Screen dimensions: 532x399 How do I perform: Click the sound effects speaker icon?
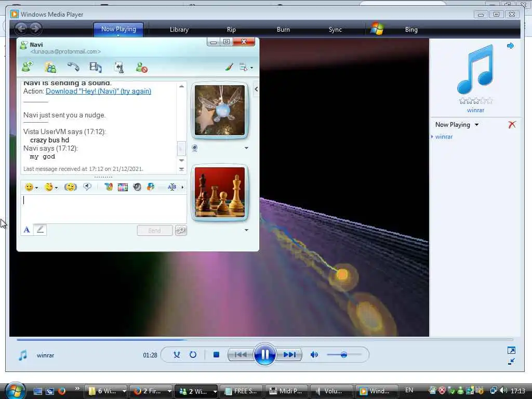click(137, 187)
